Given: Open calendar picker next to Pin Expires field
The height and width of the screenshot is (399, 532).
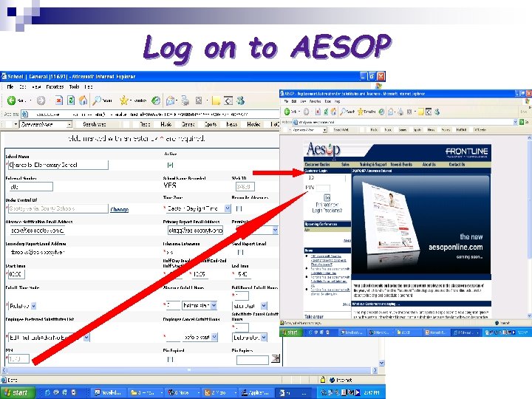Looking at the screenshot, I should (x=276, y=358).
